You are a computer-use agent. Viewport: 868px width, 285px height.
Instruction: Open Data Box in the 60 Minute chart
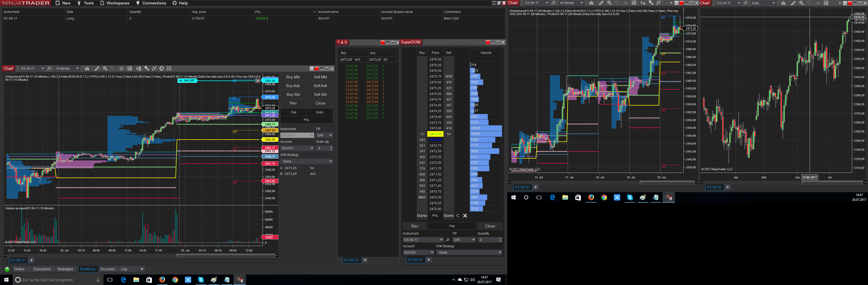coord(634,3)
